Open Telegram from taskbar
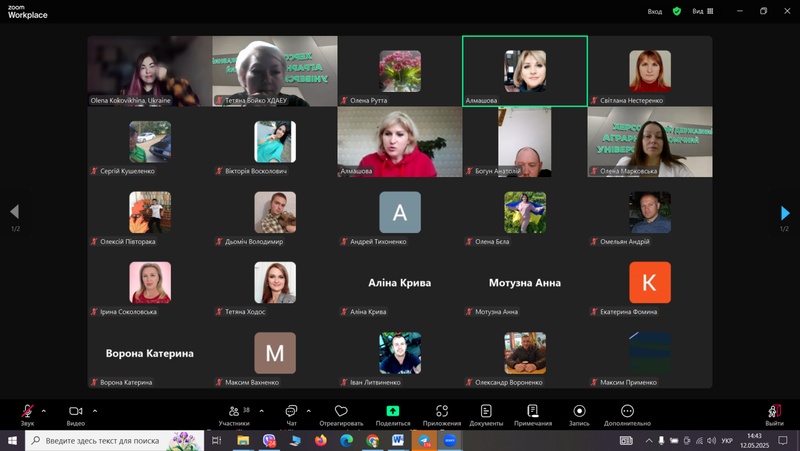 pyautogui.click(x=424, y=440)
